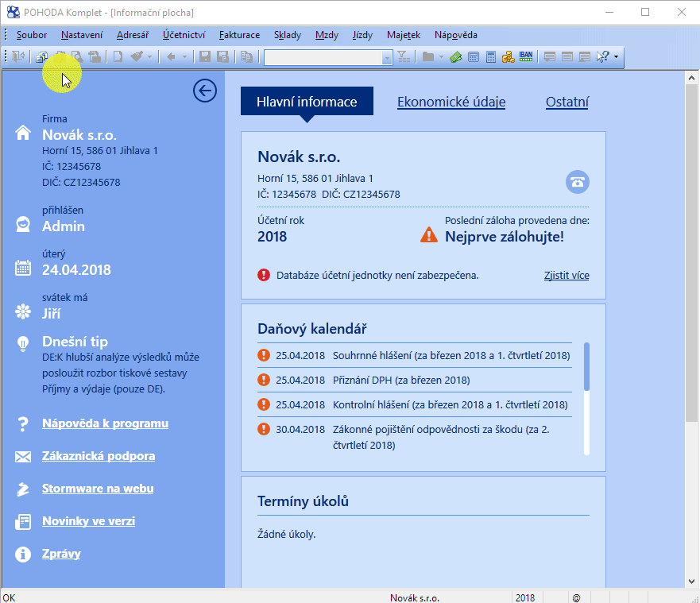Click the back arrow toolbar icon
700x603 pixels.
(x=171, y=56)
